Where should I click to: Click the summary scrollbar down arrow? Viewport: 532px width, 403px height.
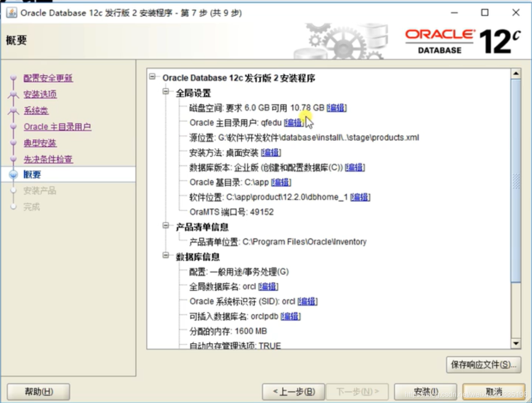coord(516,343)
